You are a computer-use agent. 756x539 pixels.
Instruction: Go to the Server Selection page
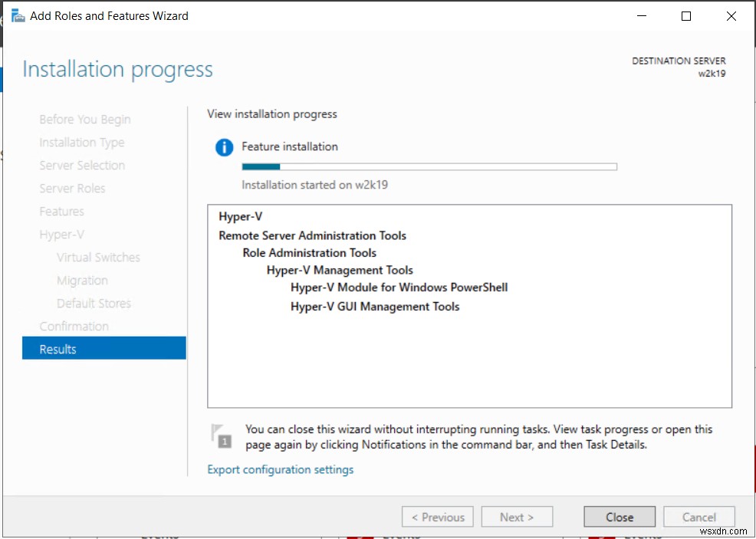pos(82,165)
